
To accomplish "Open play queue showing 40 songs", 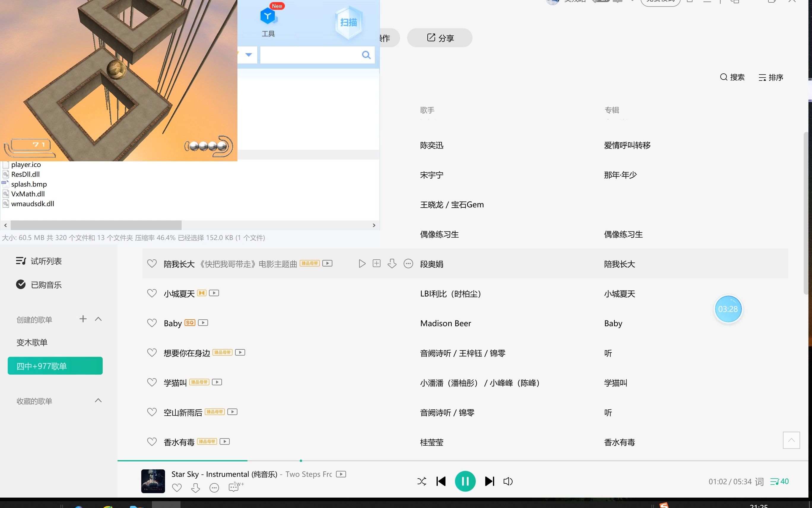I will click(x=779, y=482).
